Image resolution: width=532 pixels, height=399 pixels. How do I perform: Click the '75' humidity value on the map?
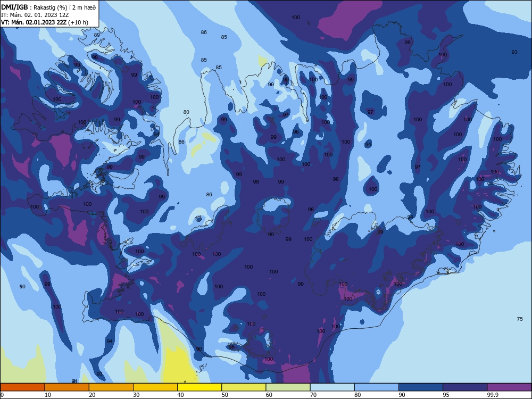click(520, 319)
